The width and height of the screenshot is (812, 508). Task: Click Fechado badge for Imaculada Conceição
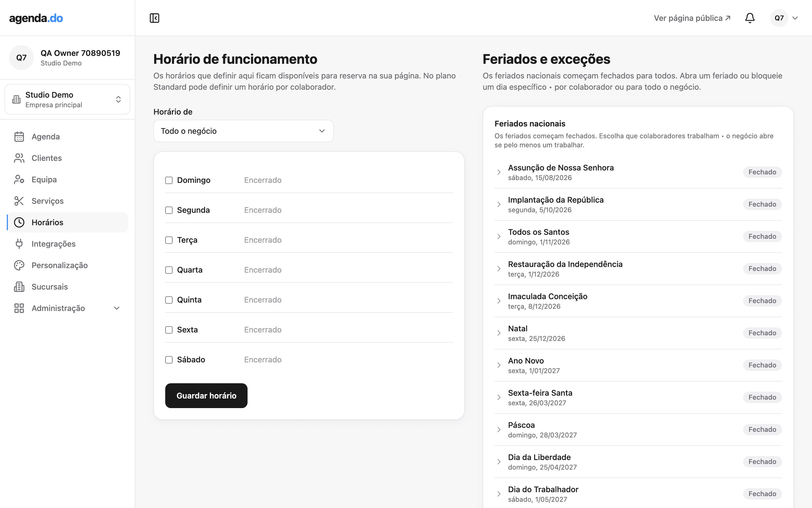tap(762, 301)
